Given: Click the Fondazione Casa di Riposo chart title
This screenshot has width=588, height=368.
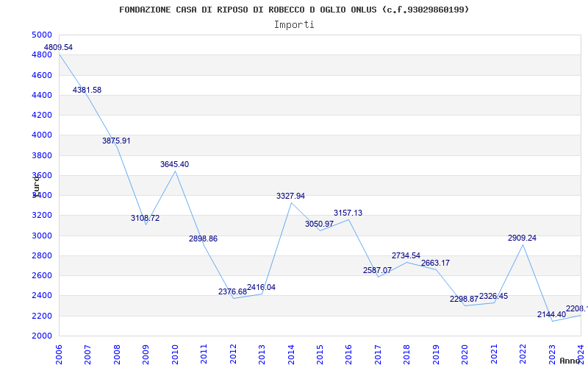Looking at the screenshot, I should tap(294, 10).
